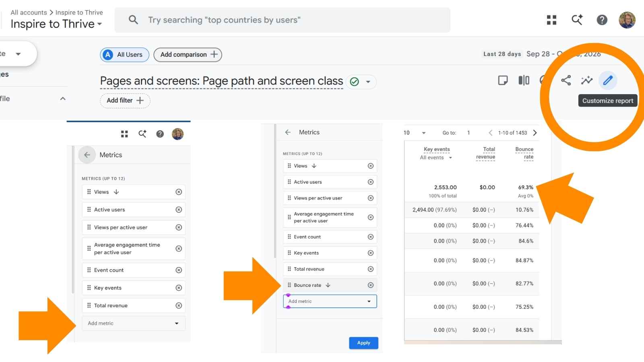Go back from Metrics panel lacking Bounce rate
Screen dimensions: 644x362
click(x=87, y=155)
